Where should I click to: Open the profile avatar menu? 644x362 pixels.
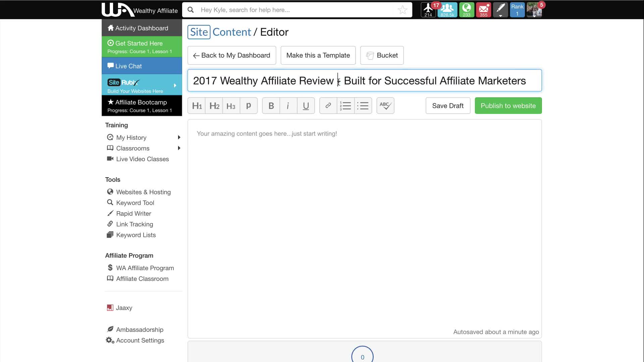tap(534, 10)
